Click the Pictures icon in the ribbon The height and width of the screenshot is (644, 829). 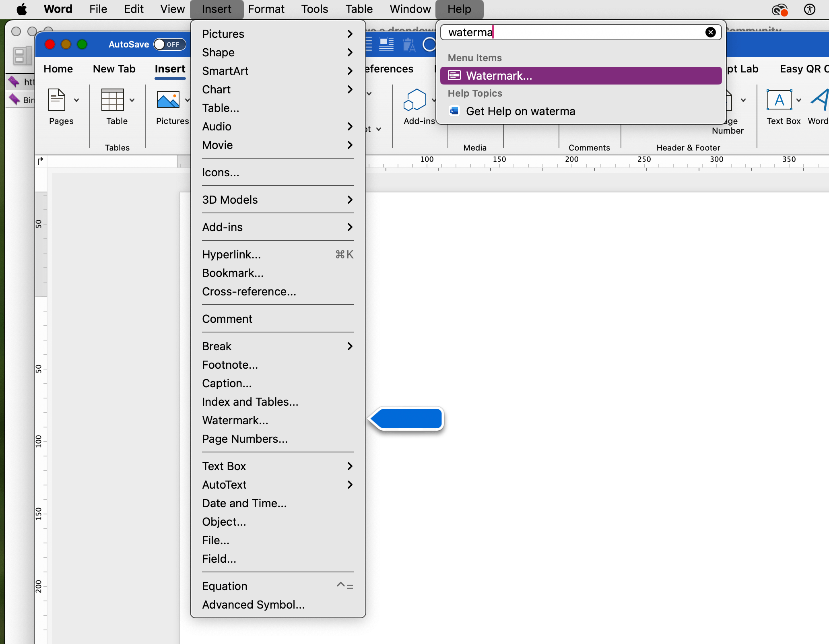[x=168, y=100]
